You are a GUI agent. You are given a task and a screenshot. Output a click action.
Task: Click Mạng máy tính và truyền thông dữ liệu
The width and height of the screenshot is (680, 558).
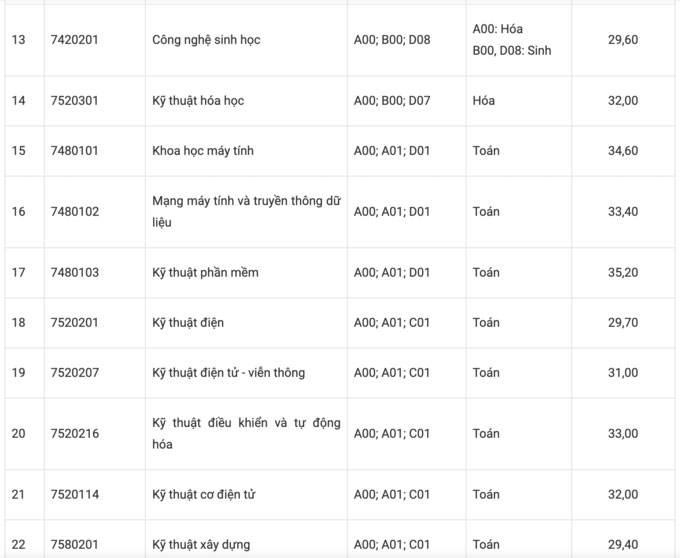coord(245,212)
